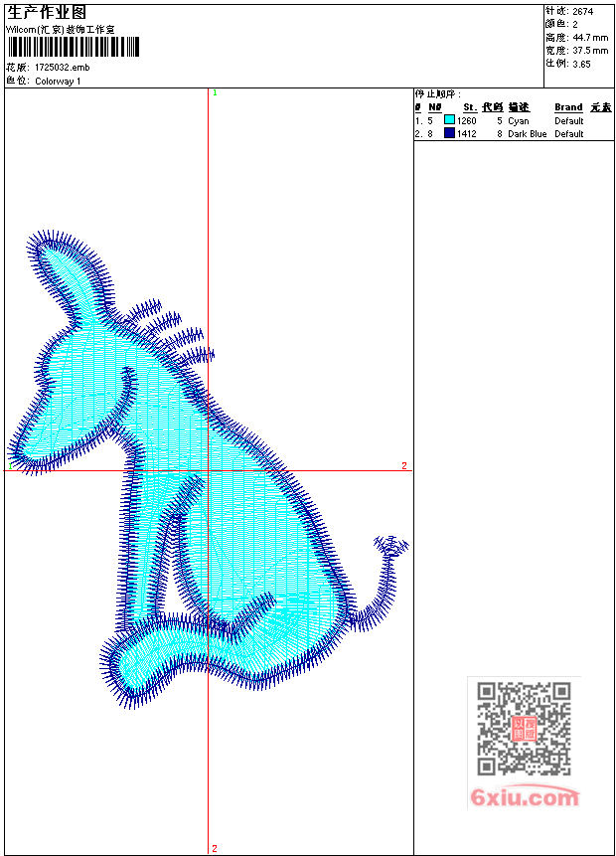This screenshot has width=616, height=856.
Task: Click the height value '44.7 mm'
Action: (590, 38)
